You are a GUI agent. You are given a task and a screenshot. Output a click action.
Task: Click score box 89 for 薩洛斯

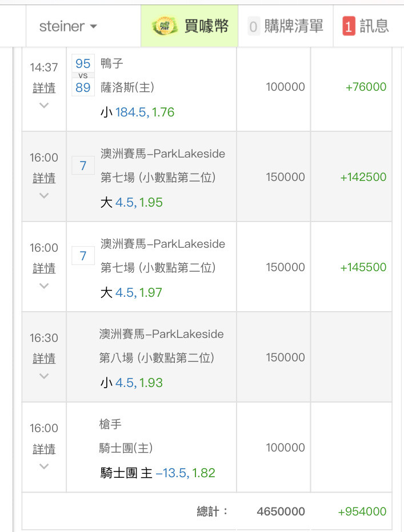click(83, 87)
